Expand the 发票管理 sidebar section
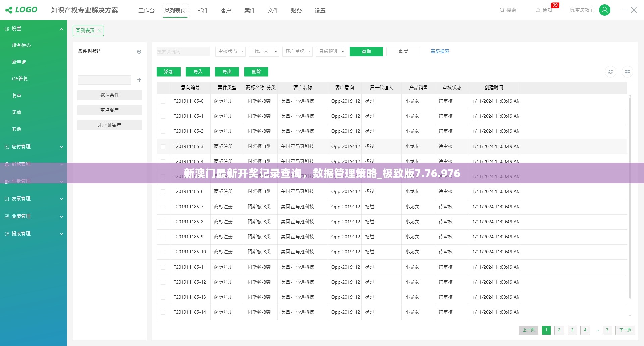This screenshot has width=644, height=346. pos(61,199)
